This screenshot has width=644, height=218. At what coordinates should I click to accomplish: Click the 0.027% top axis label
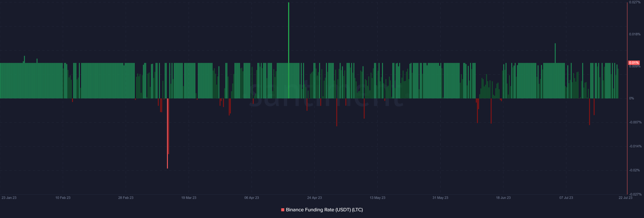tap(635, 2)
